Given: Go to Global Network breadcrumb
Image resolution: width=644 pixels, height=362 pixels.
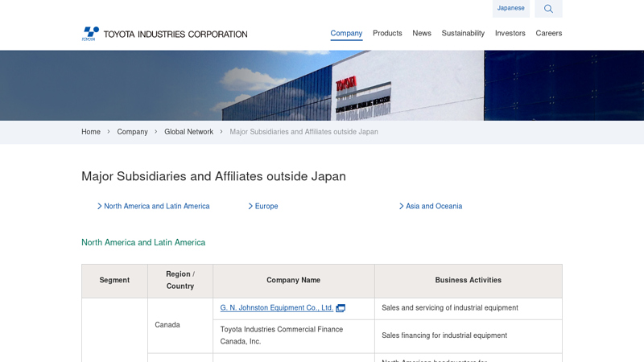Looking at the screenshot, I should (188, 132).
